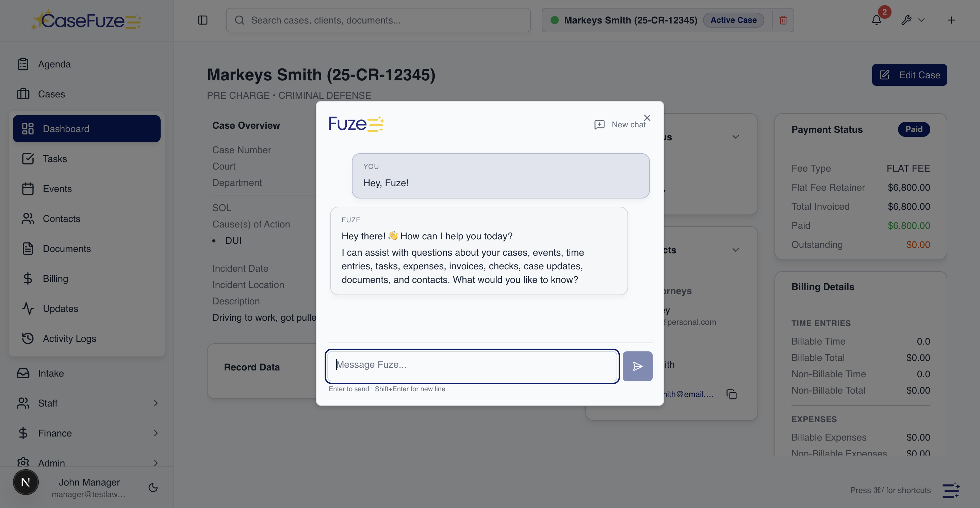Click the Edit Case button

[909, 75]
